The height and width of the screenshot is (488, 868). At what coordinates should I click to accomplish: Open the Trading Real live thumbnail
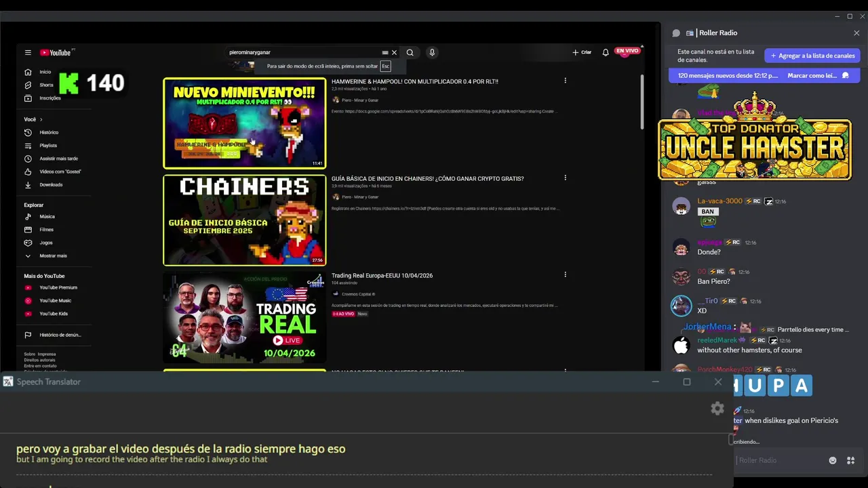pos(244,317)
